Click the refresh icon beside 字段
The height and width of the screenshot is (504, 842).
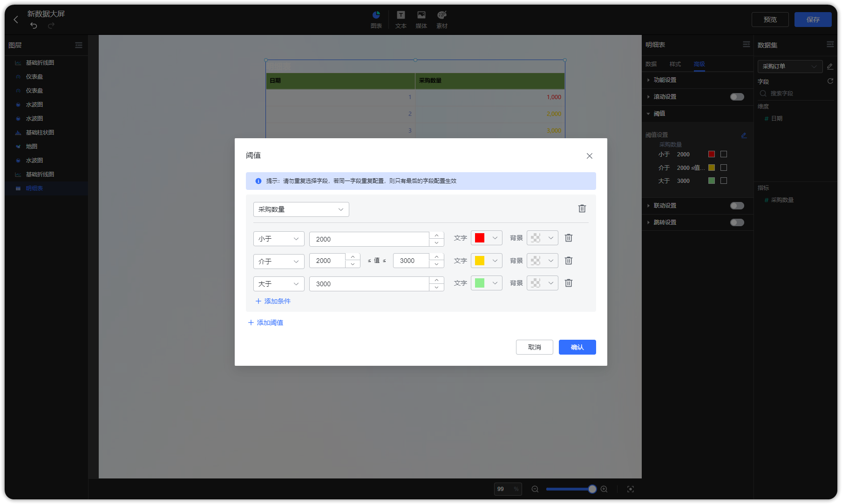(830, 81)
